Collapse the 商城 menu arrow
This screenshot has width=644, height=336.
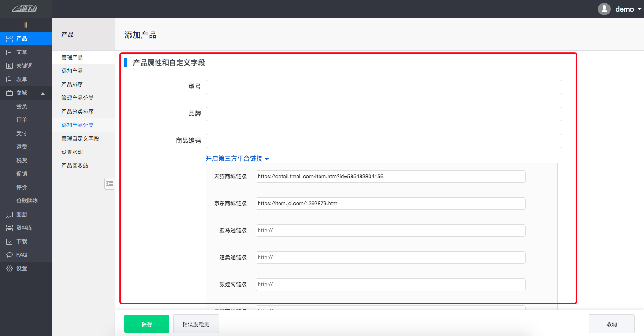pos(43,93)
